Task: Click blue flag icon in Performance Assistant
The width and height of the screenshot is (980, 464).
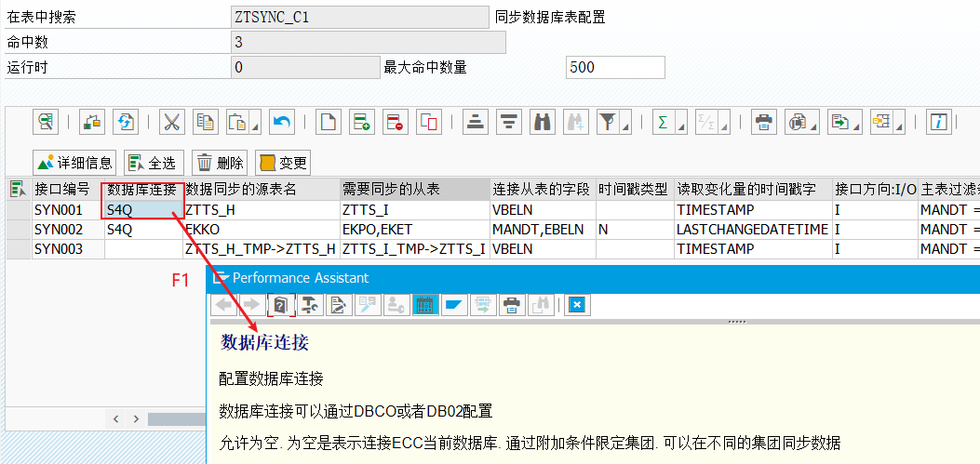Action: [x=454, y=305]
